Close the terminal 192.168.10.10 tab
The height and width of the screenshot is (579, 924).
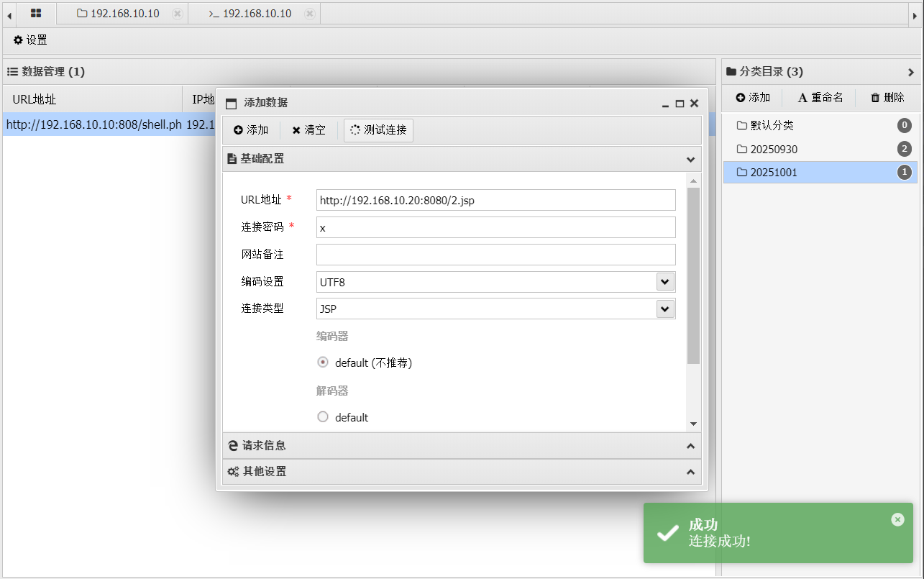tap(309, 14)
